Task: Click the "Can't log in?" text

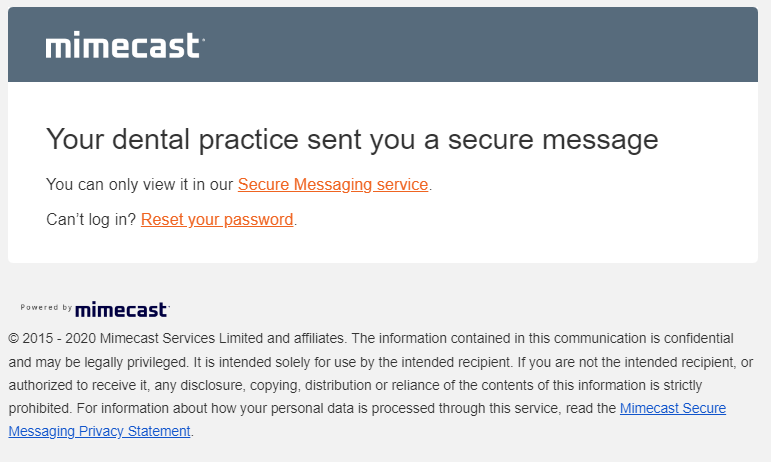Action: [x=91, y=220]
